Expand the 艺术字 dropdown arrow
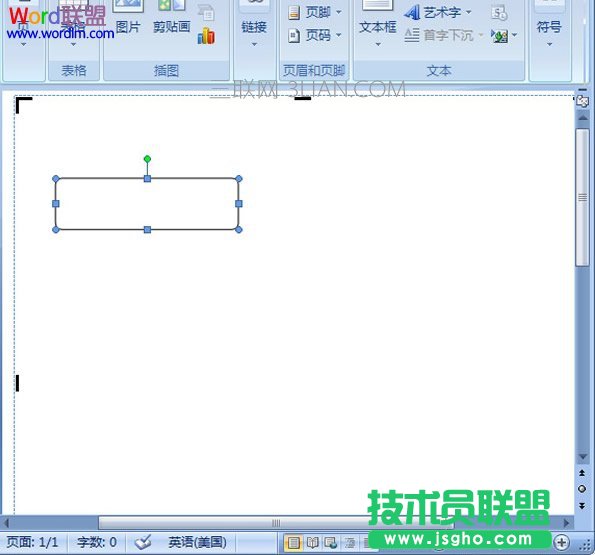The width and height of the screenshot is (595, 555). coord(469,13)
